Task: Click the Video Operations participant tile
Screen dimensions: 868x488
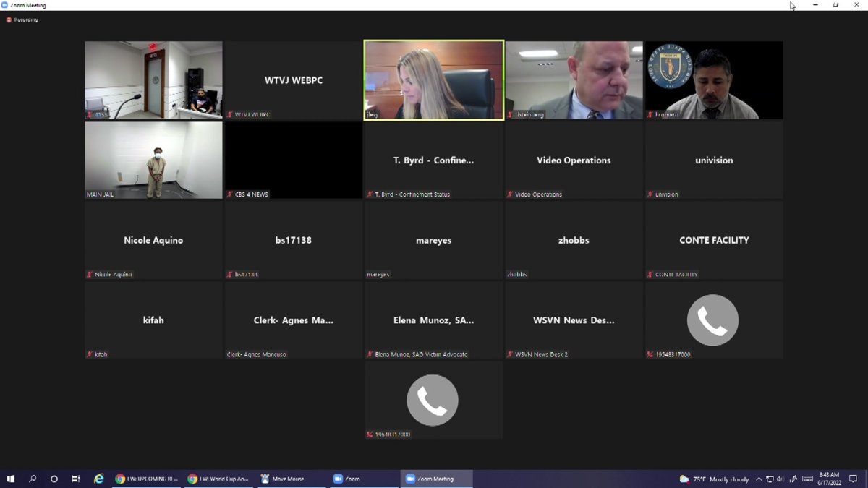Action: [574, 160]
